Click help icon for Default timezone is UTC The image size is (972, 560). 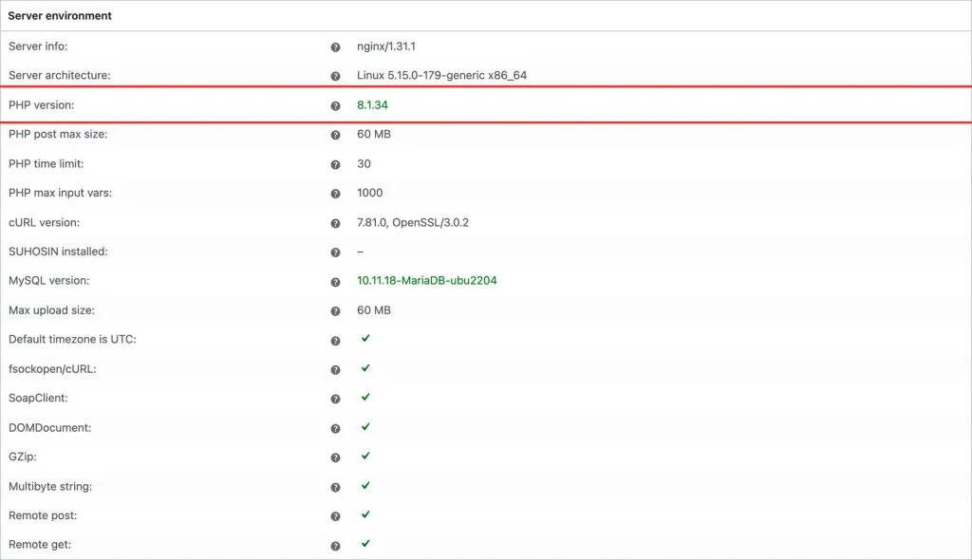[335, 341]
